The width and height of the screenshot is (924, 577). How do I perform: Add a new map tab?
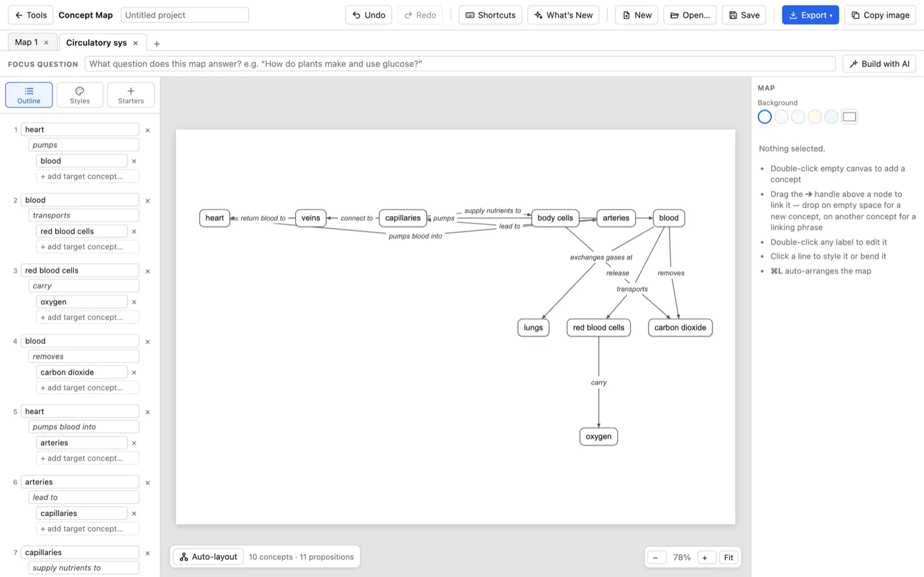(156, 44)
